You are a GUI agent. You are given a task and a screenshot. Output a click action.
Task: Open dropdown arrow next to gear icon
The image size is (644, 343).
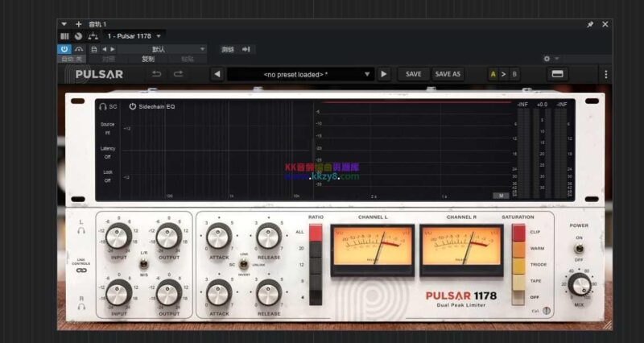[x=556, y=59]
